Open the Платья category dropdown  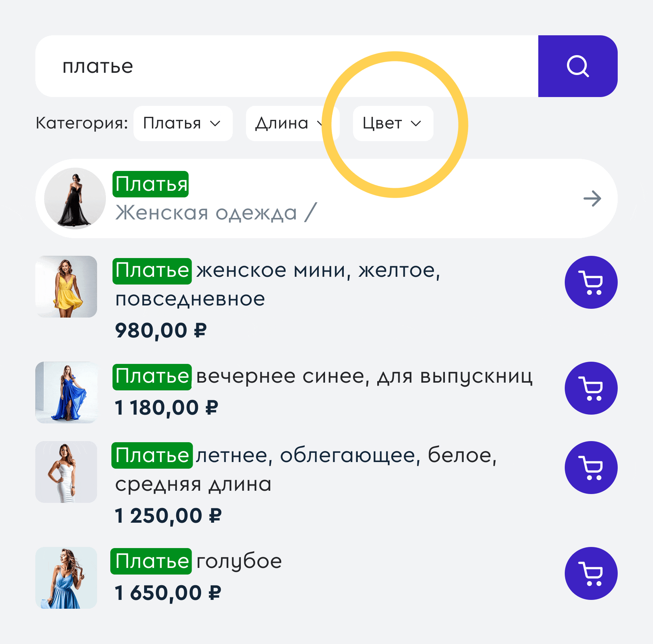(183, 124)
